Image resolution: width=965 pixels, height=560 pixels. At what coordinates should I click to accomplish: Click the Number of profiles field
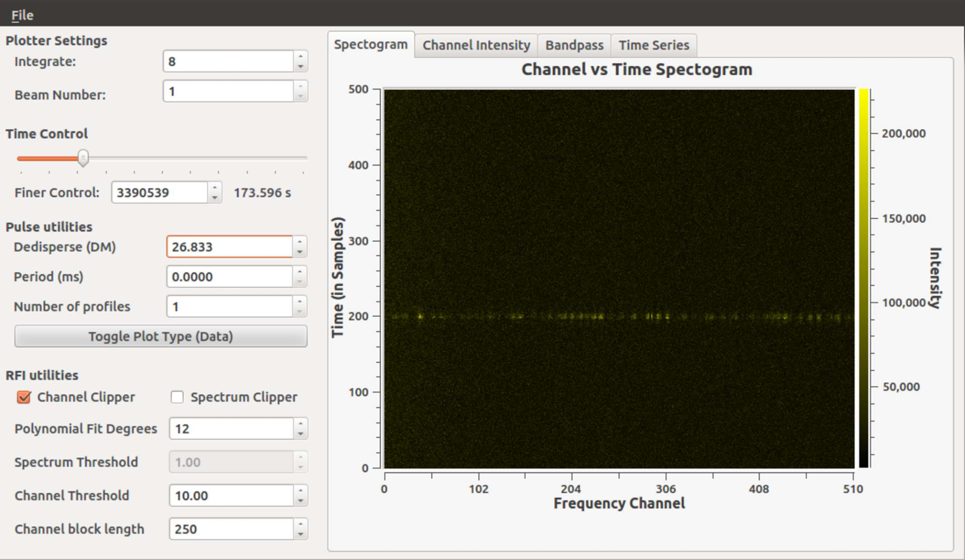click(230, 307)
